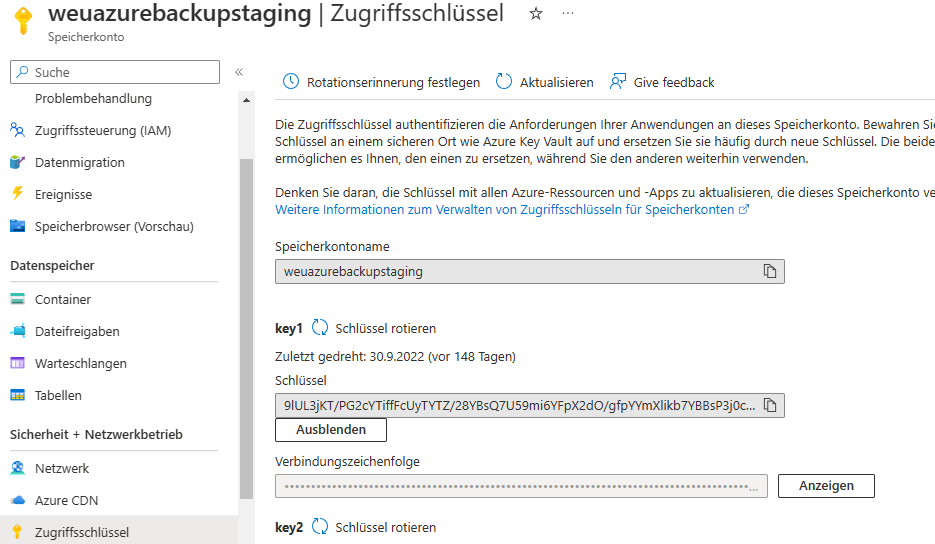
Task: Click the large key icon in the header
Action: tap(23, 21)
